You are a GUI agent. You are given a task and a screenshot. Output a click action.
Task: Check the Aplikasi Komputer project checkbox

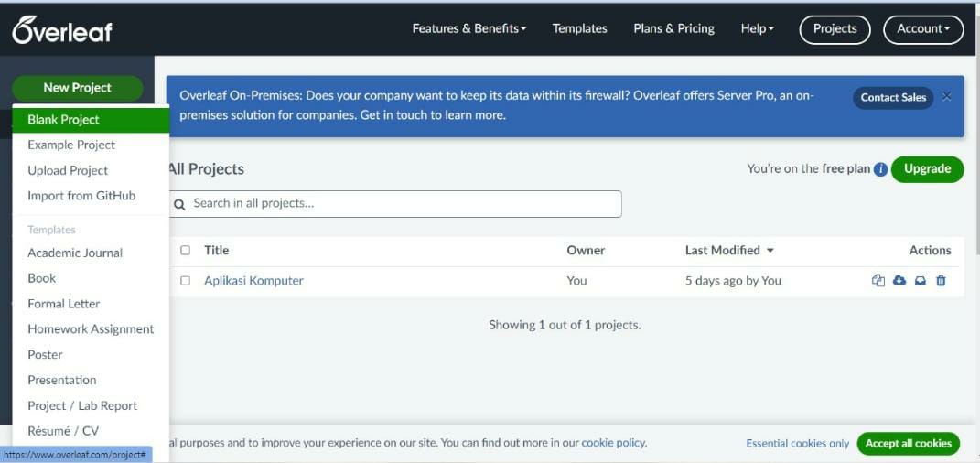[185, 281]
